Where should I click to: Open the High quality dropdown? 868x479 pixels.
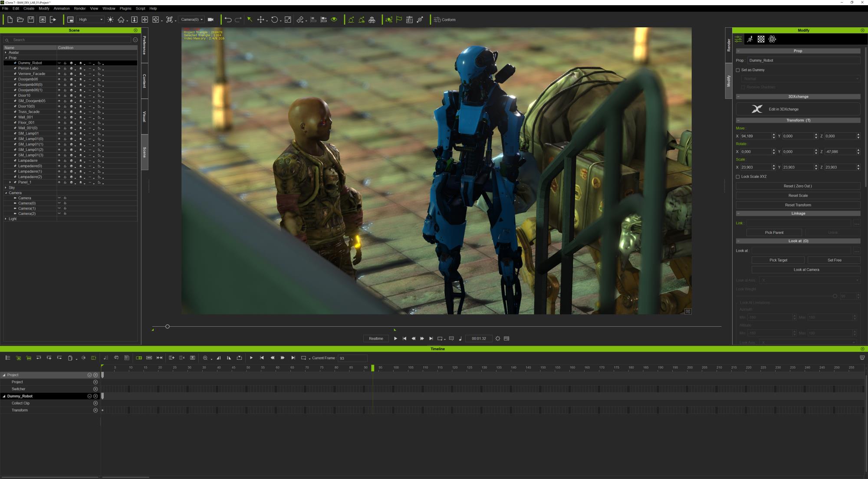91,20
